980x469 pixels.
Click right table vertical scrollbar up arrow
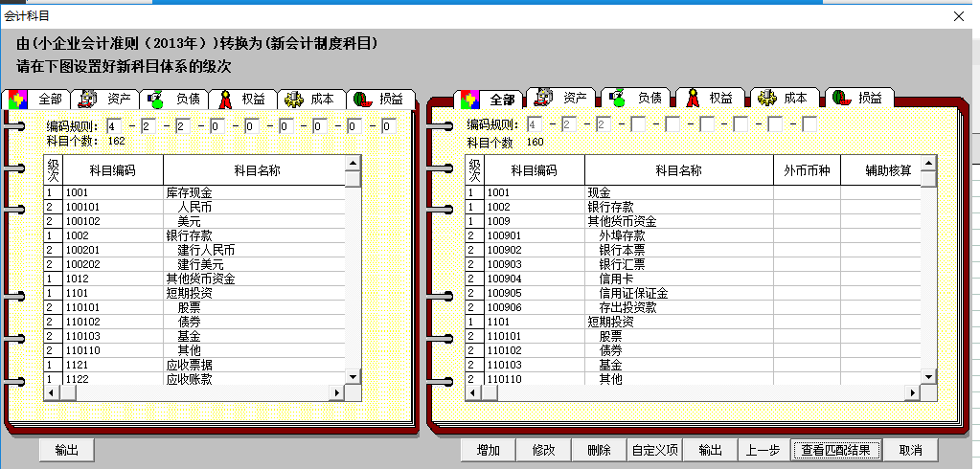(929, 164)
